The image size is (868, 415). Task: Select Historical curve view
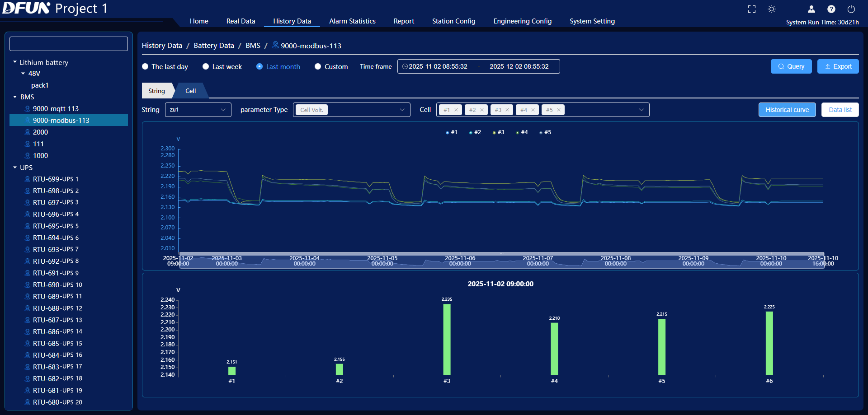click(787, 110)
